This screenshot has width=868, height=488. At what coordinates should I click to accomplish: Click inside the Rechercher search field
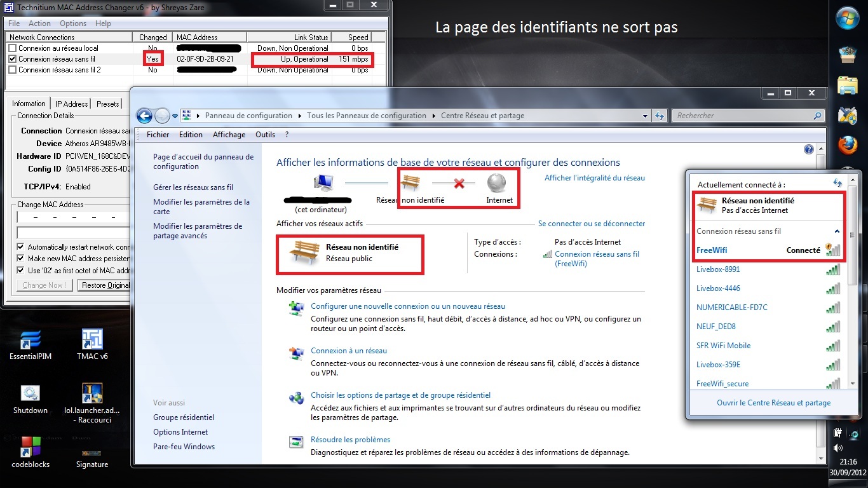pyautogui.click(x=743, y=115)
